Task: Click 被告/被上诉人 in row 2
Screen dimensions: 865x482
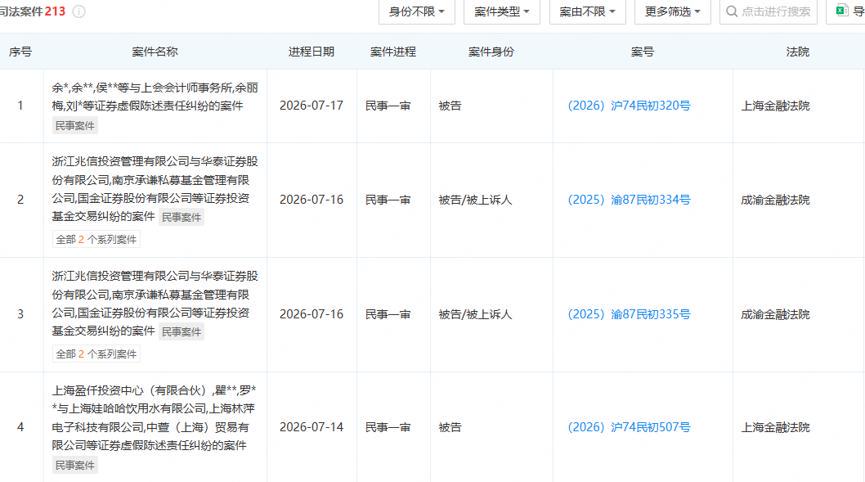Action: 475,200
